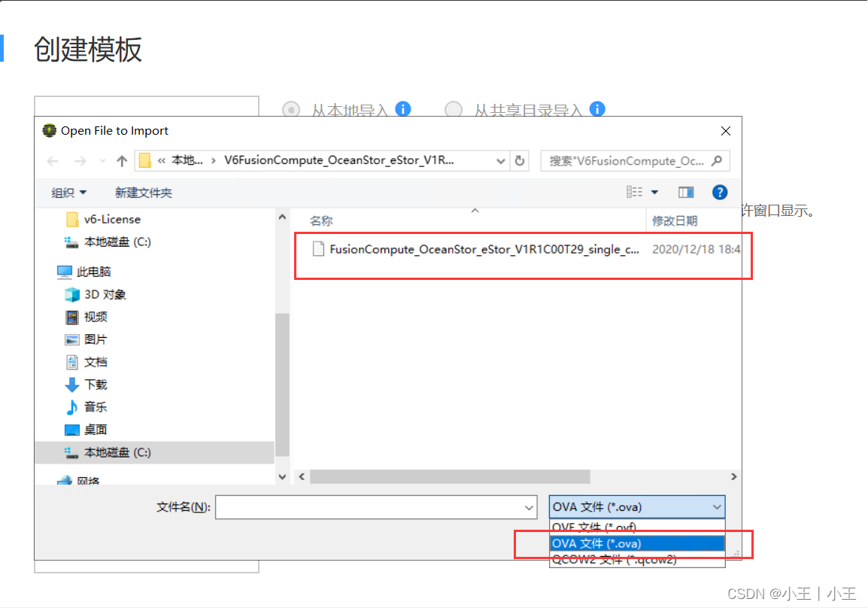Open view options dropdown arrow
The image size is (868, 608).
[655, 193]
